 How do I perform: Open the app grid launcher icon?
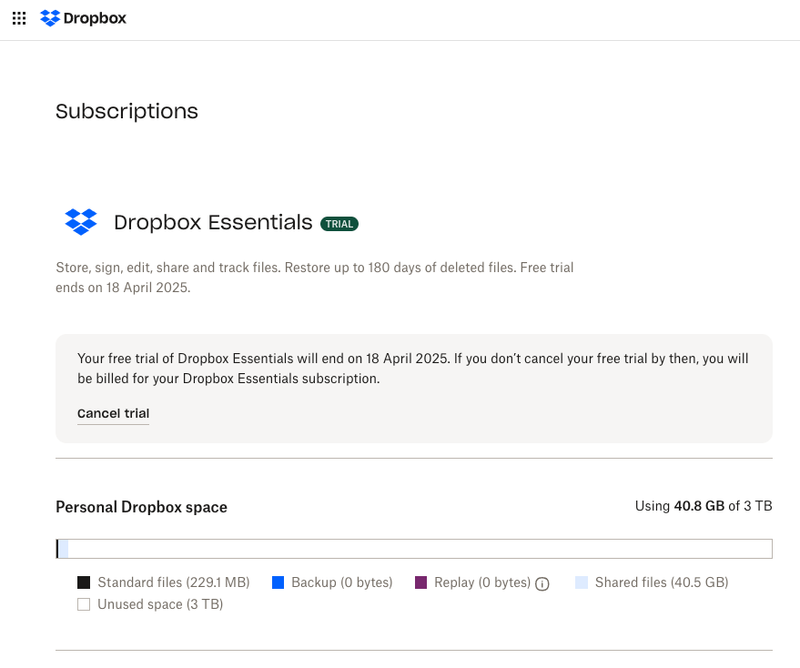[x=19, y=18]
